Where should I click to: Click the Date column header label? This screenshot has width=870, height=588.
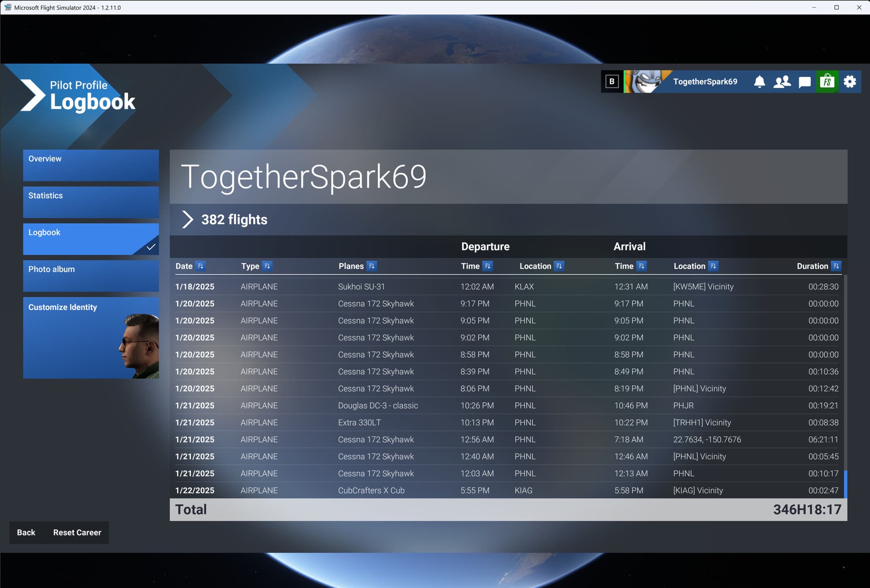(184, 266)
